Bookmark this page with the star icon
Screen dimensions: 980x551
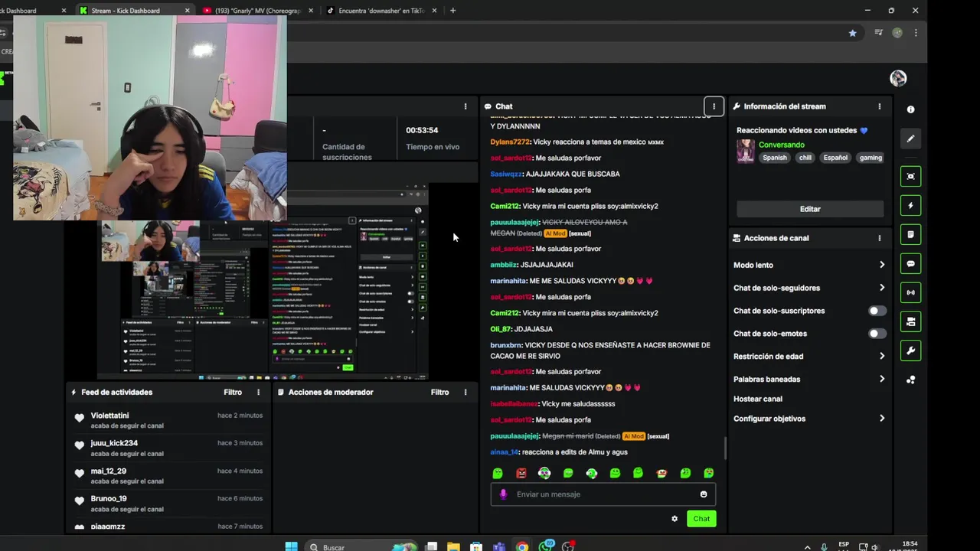pos(852,33)
